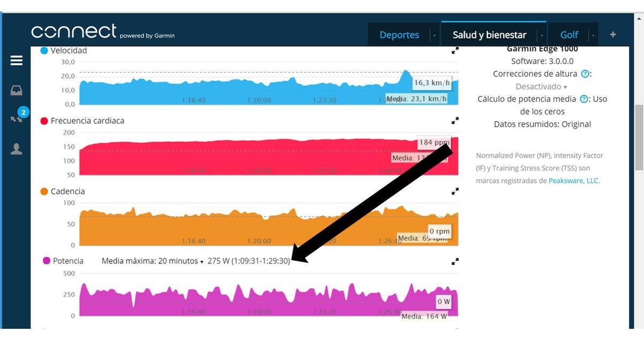Expand the Cadencia chart to fullscreen

pyautogui.click(x=455, y=191)
